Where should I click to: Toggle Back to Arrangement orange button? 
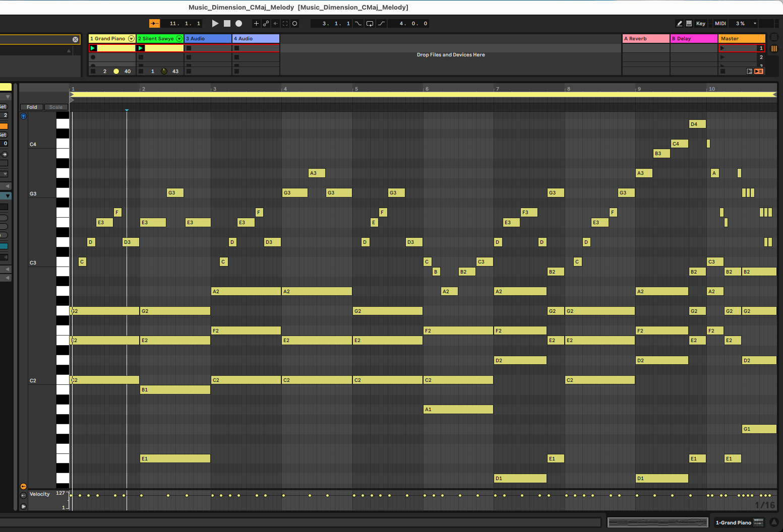[x=759, y=71]
